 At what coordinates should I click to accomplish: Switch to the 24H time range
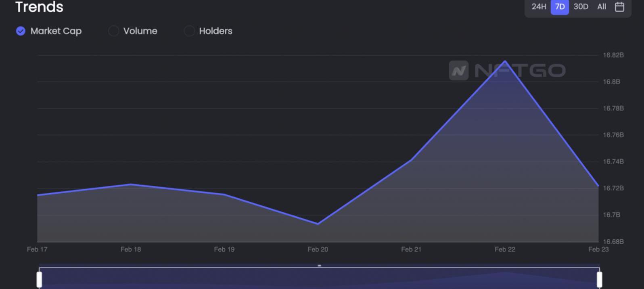(x=538, y=7)
